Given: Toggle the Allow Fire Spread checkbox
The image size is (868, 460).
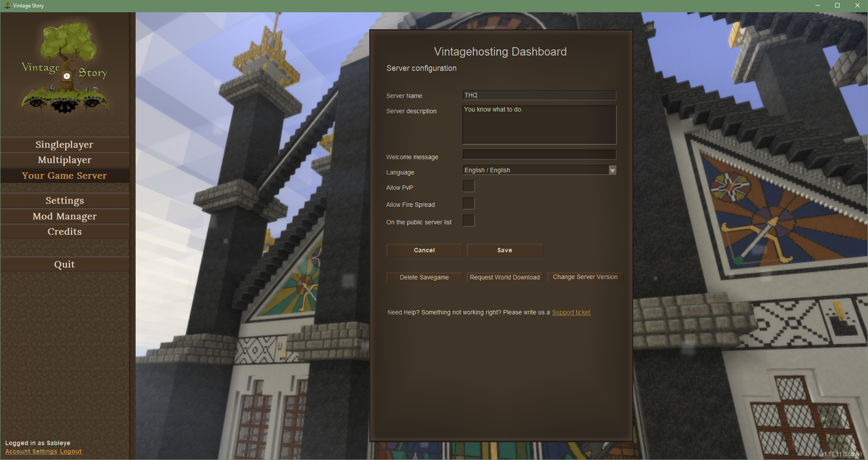Looking at the screenshot, I should point(469,203).
